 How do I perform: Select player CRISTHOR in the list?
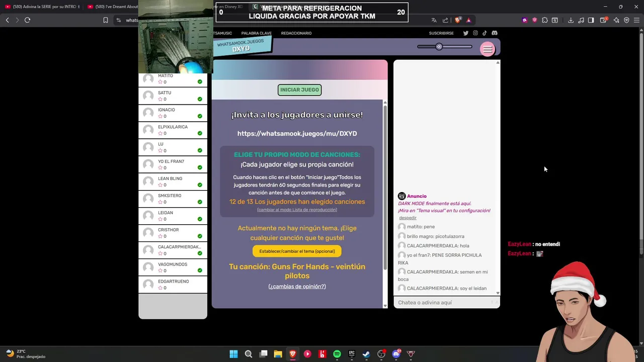tap(173, 233)
